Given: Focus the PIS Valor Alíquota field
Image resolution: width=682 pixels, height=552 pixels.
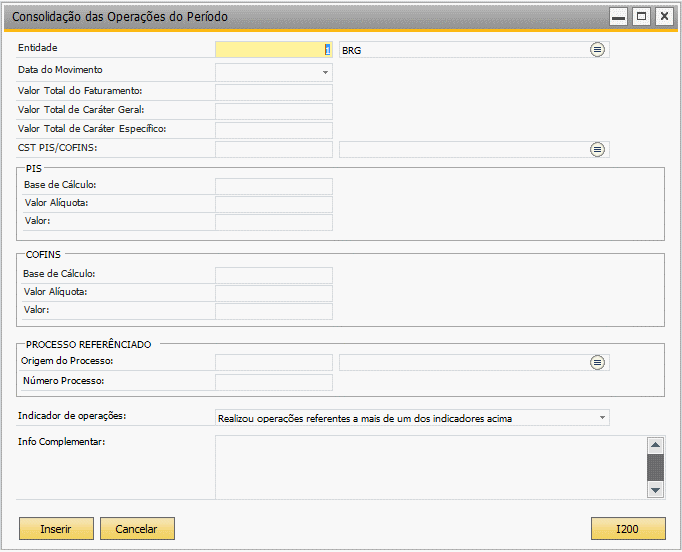Looking at the screenshot, I should coord(274,204).
